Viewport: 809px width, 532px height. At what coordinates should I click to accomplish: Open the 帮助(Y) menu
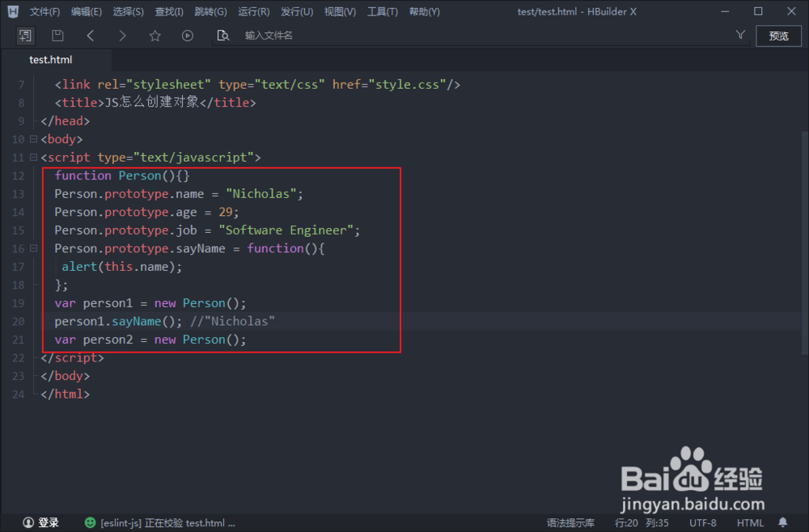424,11
